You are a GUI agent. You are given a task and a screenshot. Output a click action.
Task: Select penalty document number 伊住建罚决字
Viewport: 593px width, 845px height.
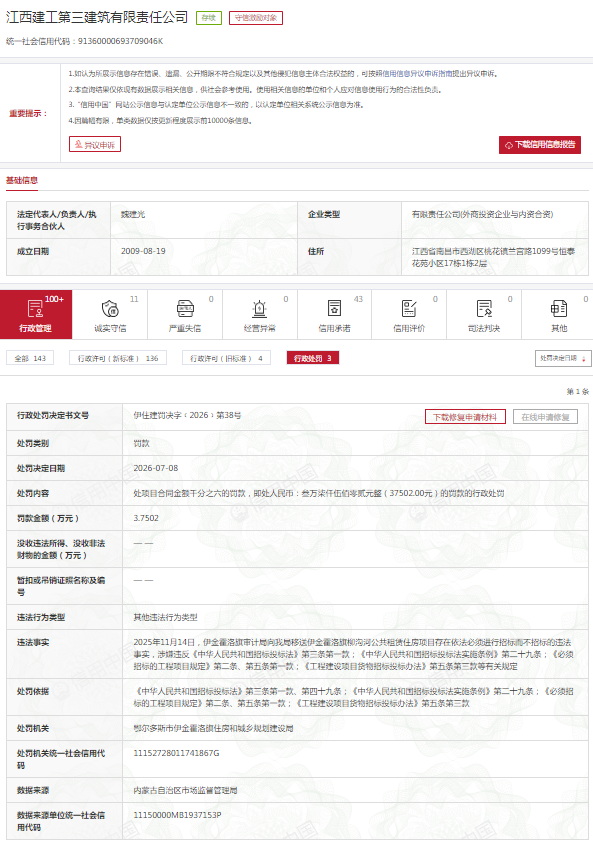pyautogui.click(x=187, y=415)
